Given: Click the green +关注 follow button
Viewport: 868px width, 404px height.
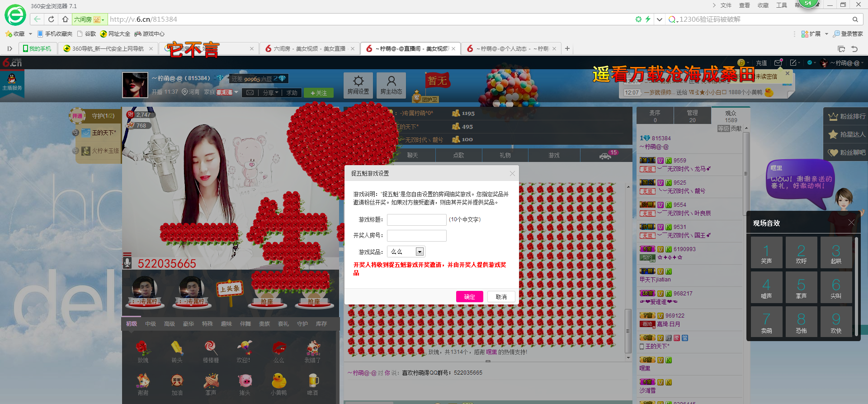Looking at the screenshot, I should click(x=319, y=93).
